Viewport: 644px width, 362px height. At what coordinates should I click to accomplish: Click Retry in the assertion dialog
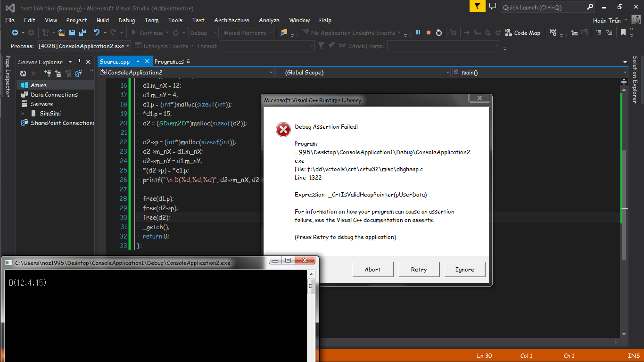pyautogui.click(x=419, y=270)
